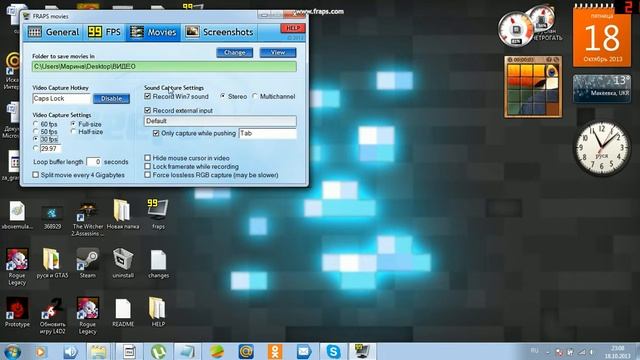Enable Force lossless RGB capture
This screenshot has width=640, height=360.
[148, 175]
